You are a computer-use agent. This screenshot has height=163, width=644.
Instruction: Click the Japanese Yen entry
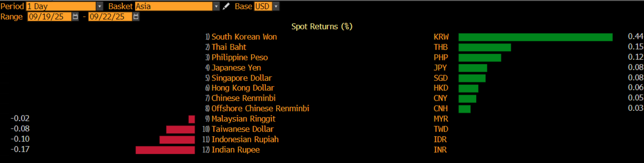(x=236, y=68)
